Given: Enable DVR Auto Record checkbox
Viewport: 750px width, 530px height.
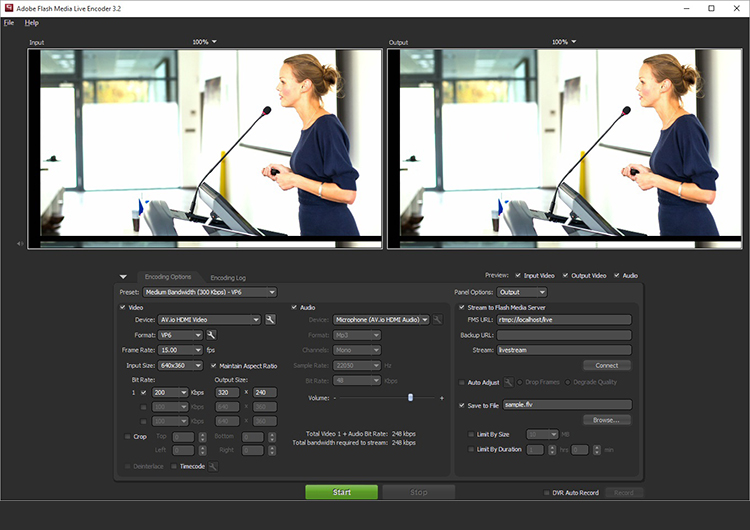Looking at the screenshot, I should point(545,493).
